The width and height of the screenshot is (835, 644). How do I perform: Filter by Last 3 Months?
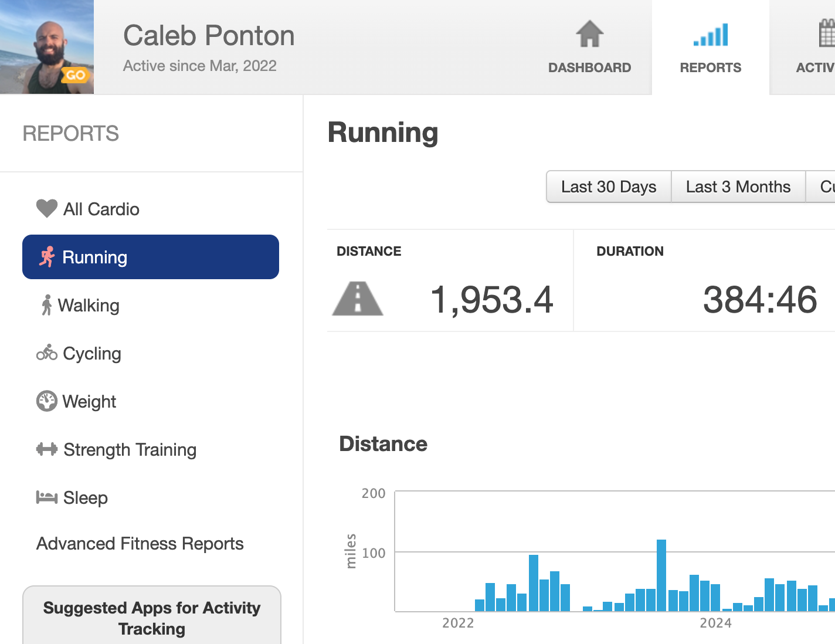tap(738, 187)
